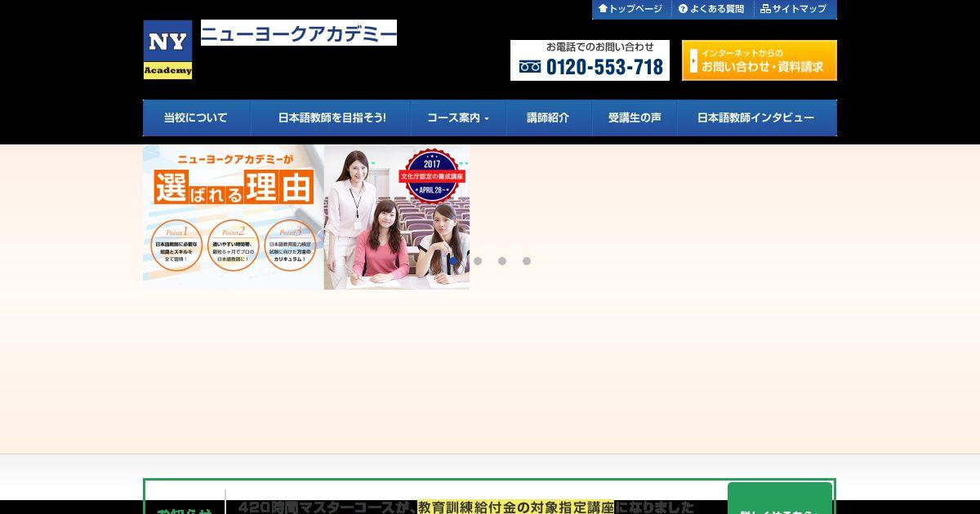The image size is (980, 514).
Task: Click the green button beside the announcement
Action: tap(780, 498)
